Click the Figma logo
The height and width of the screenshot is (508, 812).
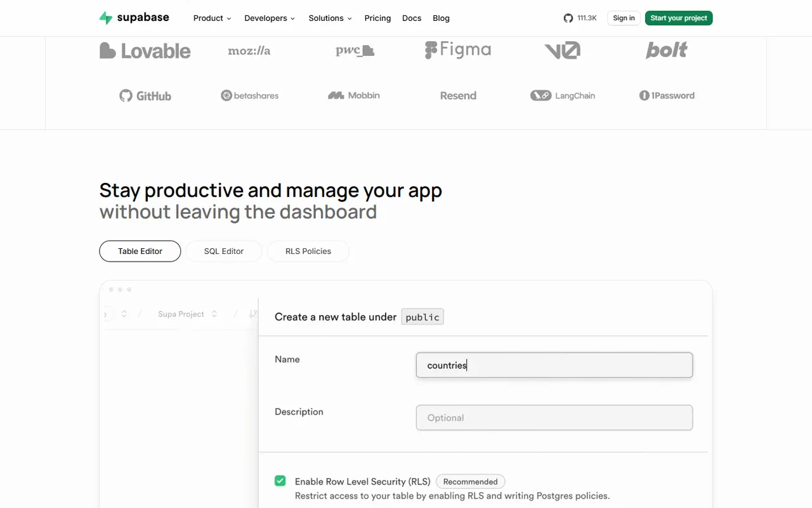coord(458,50)
